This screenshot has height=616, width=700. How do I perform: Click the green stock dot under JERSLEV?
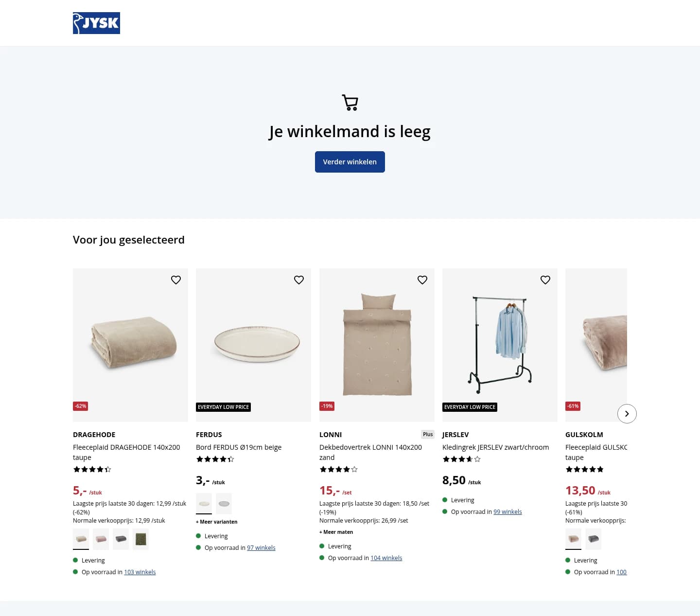tap(444, 511)
